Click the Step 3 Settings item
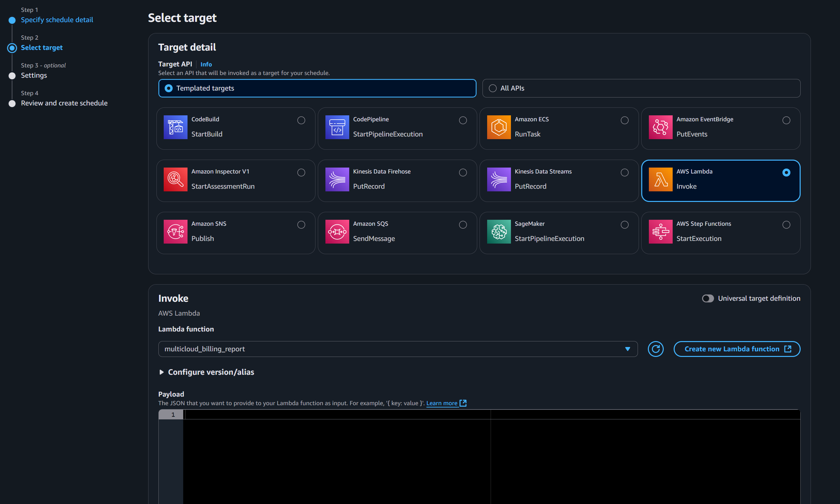The image size is (840, 504). pos(34,75)
